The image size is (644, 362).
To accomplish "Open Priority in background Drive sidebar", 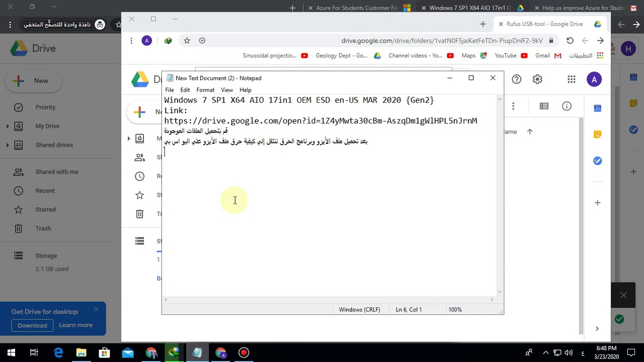I will tap(45, 107).
